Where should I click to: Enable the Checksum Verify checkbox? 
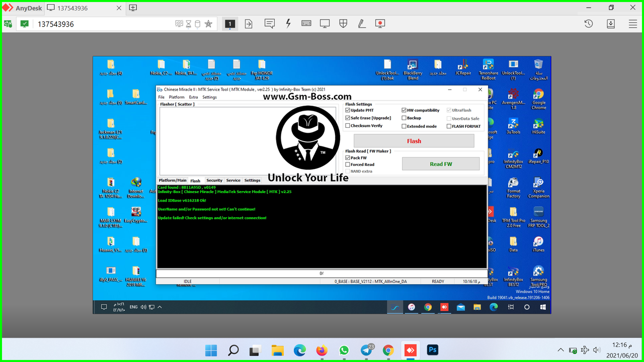(x=348, y=126)
